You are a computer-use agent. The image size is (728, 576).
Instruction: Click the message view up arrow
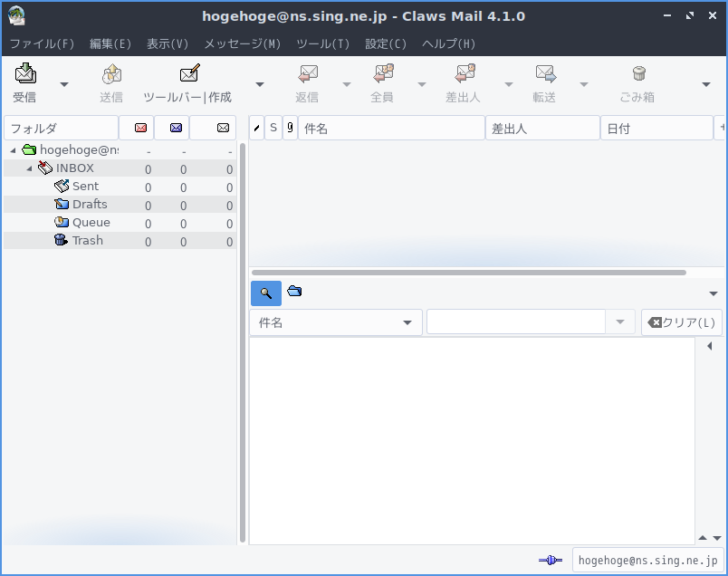pyautogui.click(x=703, y=538)
